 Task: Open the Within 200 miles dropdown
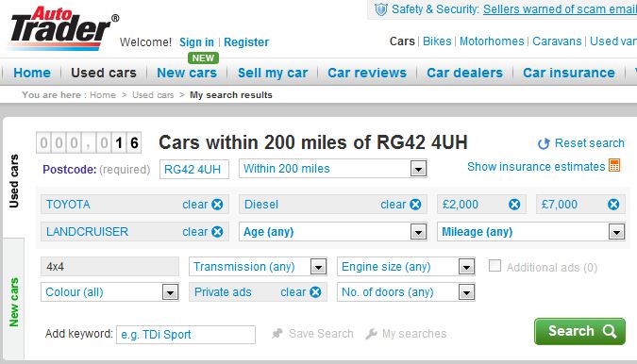tap(333, 169)
